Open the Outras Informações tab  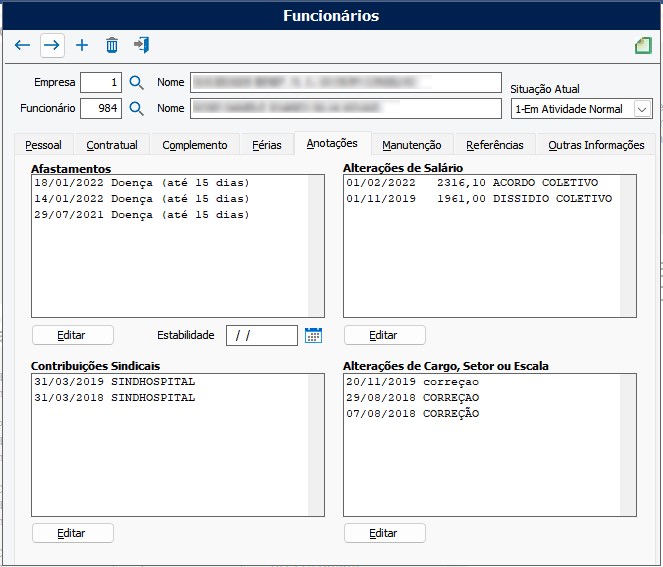pos(596,145)
